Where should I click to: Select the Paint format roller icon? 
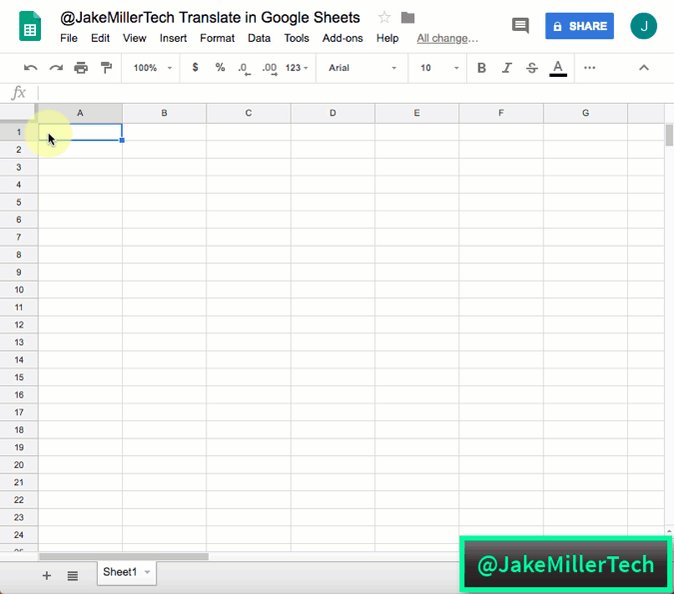(x=106, y=67)
